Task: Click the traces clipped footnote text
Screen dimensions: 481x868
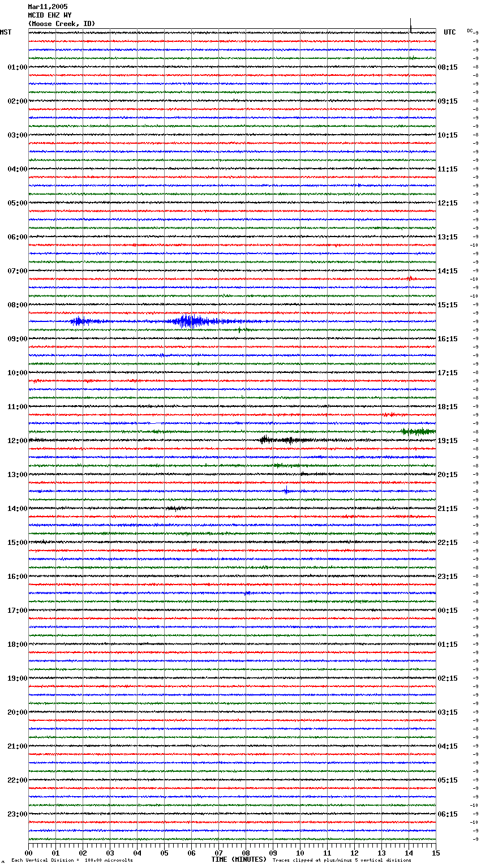Action: click(342, 861)
